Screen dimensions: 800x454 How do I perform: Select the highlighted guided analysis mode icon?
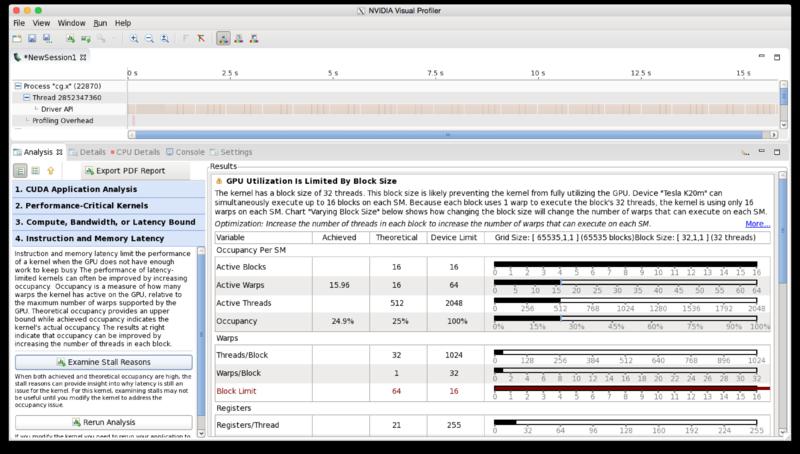[20, 170]
